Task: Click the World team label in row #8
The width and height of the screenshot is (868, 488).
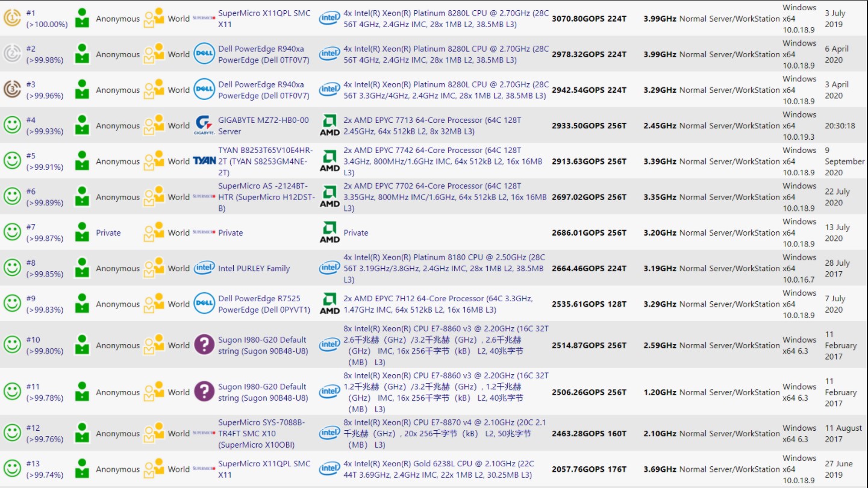Action: 178,268
